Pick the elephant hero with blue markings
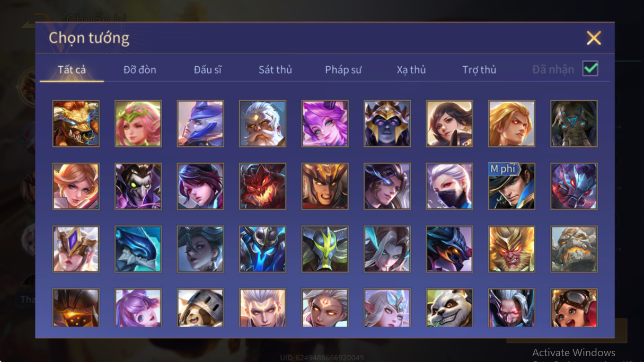Image resolution: width=644 pixels, height=362 pixels. 574,123
